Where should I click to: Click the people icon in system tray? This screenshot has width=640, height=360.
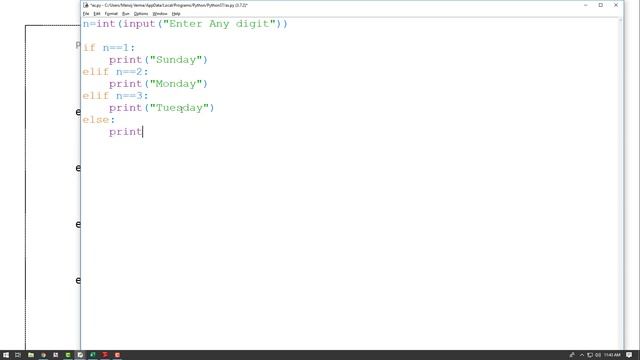click(x=572, y=355)
